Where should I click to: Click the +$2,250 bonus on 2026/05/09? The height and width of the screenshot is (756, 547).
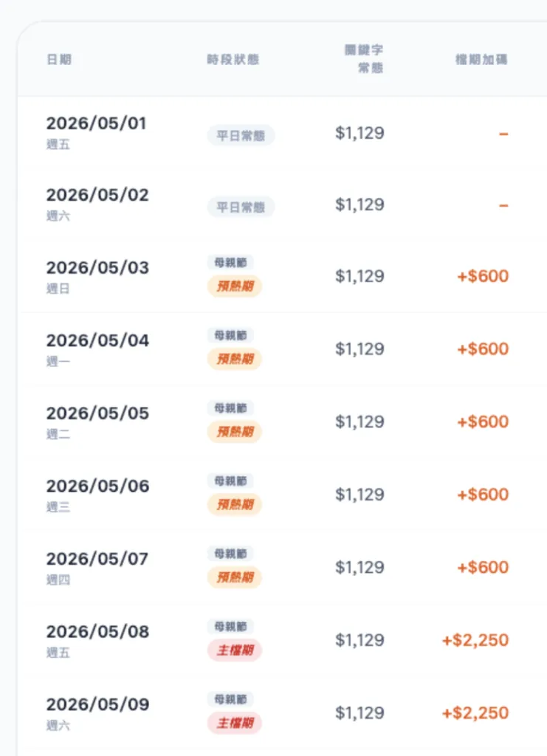[x=475, y=713]
